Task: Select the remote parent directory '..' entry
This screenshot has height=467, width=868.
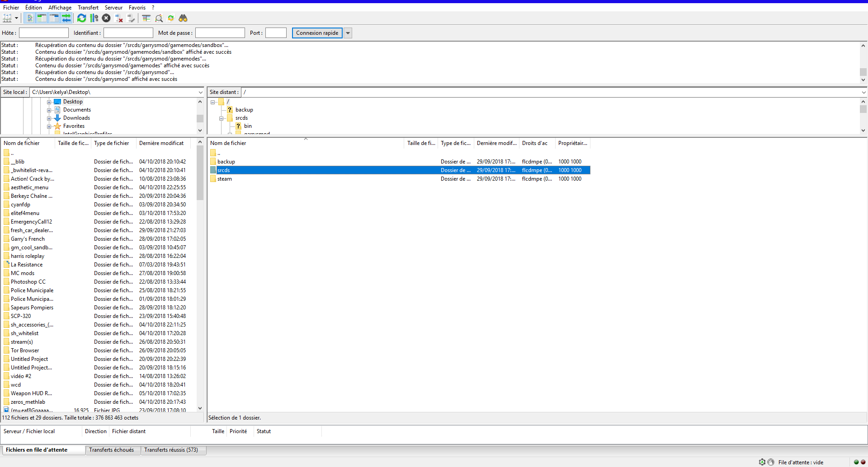Action: [400, 153]
